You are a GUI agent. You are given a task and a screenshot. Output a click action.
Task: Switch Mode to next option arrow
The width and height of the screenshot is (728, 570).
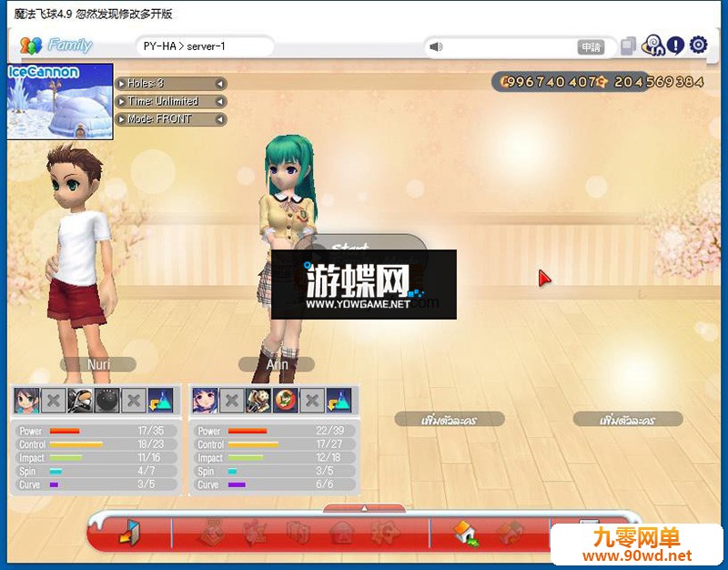point(219,119)
